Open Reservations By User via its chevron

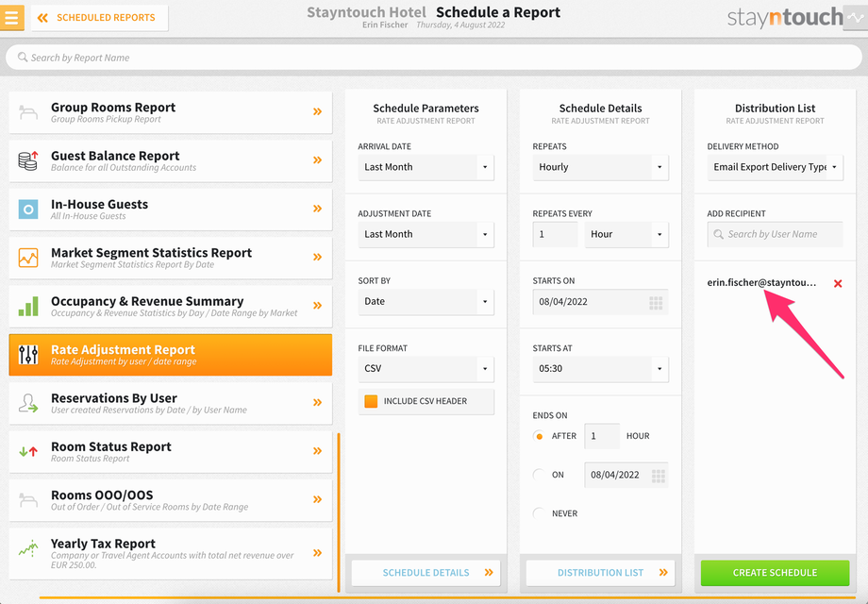tap(317, 402)
